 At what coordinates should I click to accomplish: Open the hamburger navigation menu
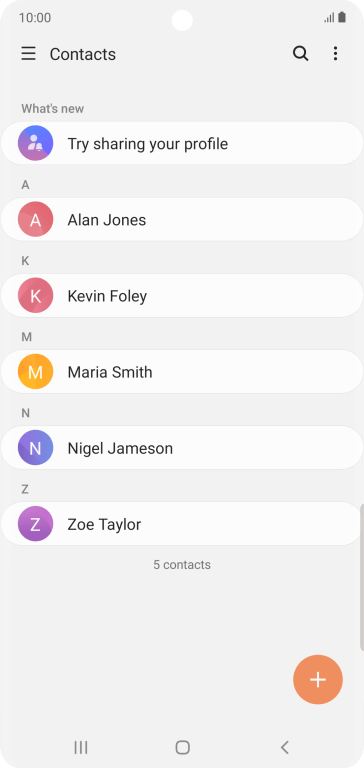[x=28, y=53]
